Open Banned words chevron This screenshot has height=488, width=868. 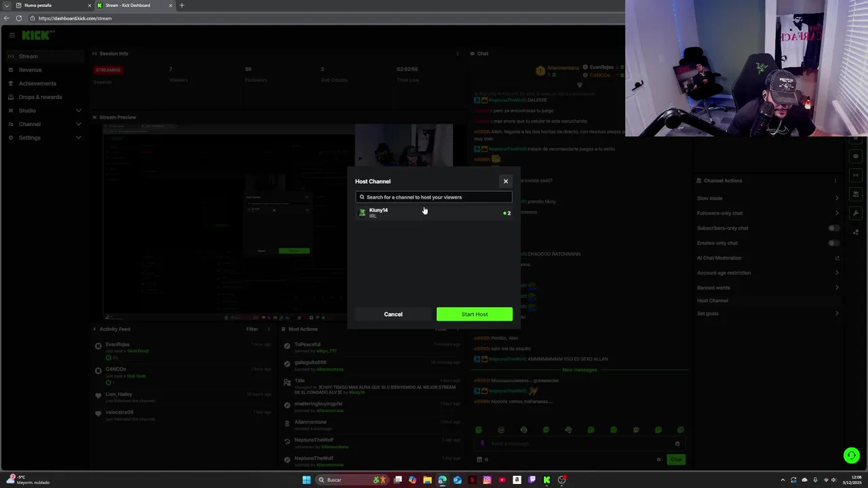click(837, 287)
